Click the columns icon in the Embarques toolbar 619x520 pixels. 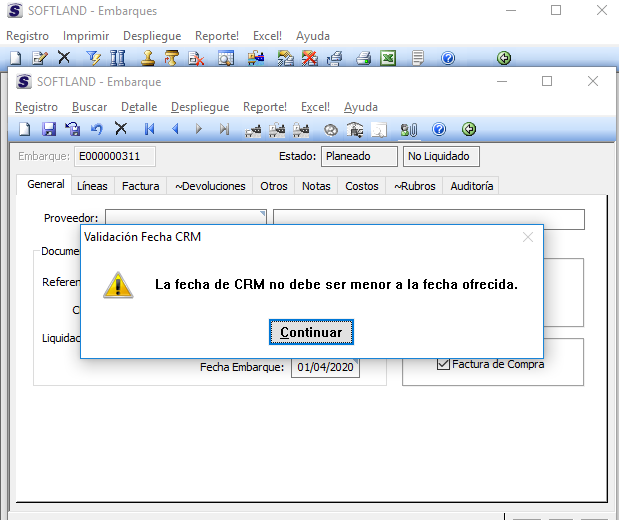(x=118, y=58)
